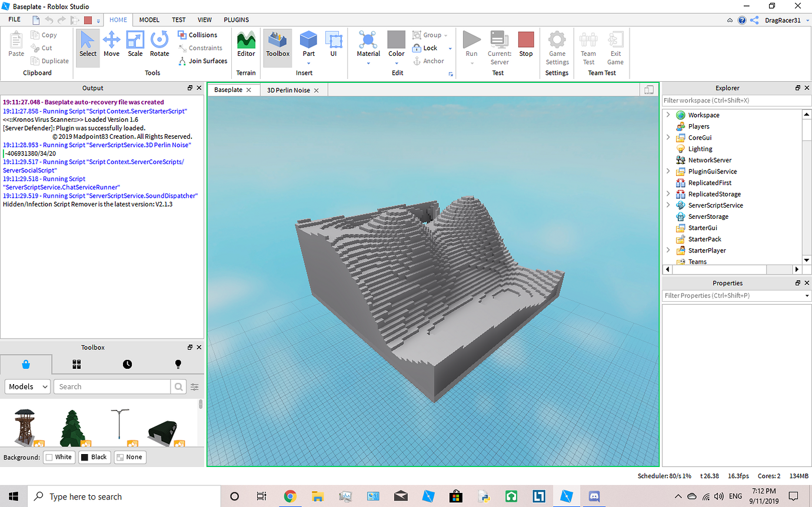Open the Models category dropdown
Screen dimensions: 812x507
(28, 386)
